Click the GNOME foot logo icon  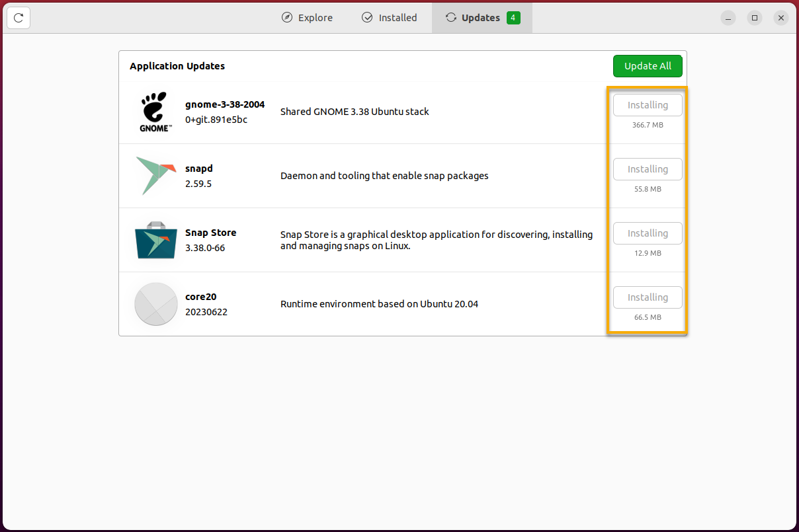click(x=155, y=112)
